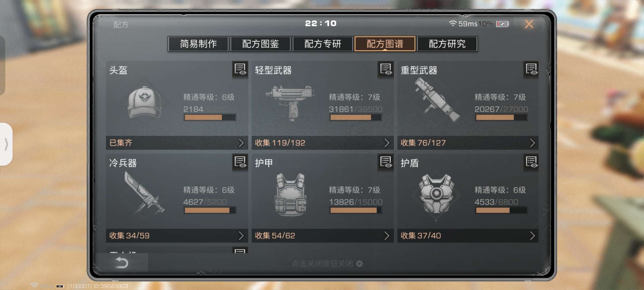Image resolution: width=644 pixels, height=290 pixels.
Task: Select the armor vest image
Action: [x=290, y=195]
